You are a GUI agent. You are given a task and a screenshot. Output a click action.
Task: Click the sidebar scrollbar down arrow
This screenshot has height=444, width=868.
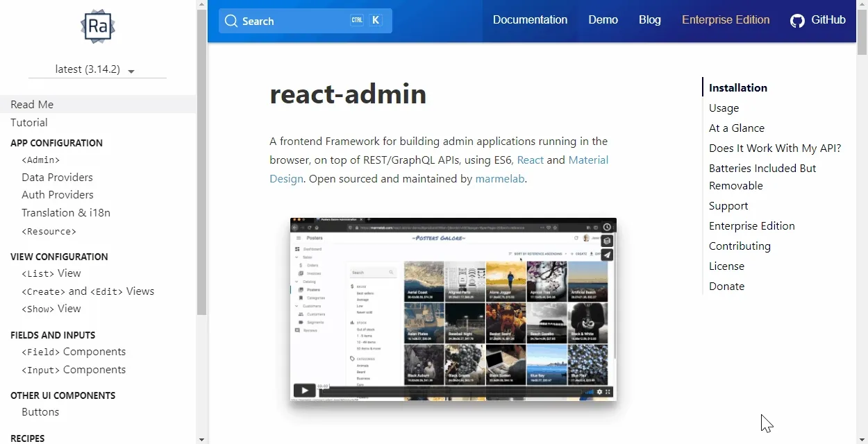201,438
